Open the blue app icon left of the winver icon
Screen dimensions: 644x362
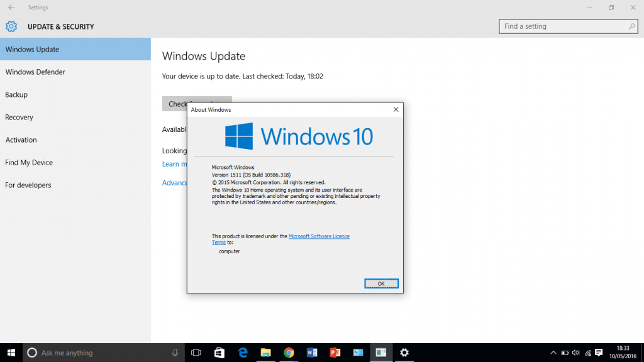pos(358,353)
